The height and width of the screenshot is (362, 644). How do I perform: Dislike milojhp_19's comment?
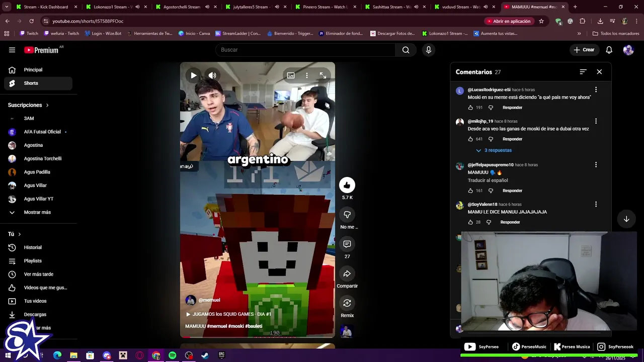click(x=491, y=139)
